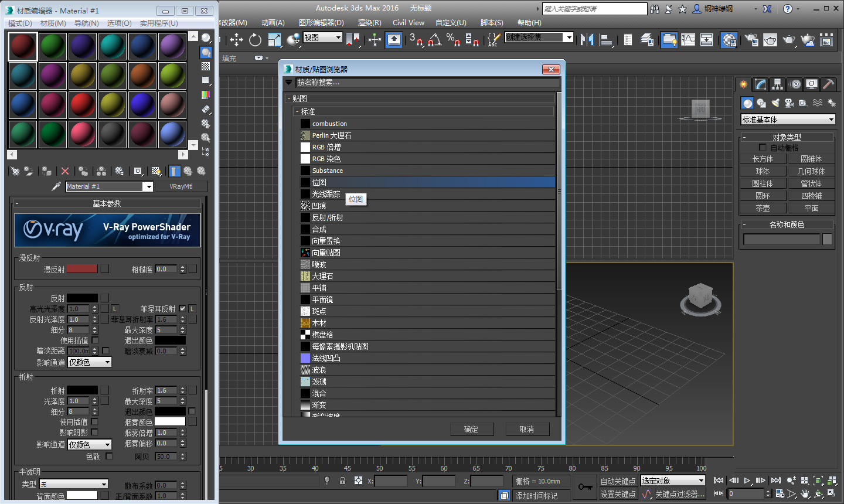
Task: Click the white 烟雾颜色 swatch
Action: tap(170, 422)
